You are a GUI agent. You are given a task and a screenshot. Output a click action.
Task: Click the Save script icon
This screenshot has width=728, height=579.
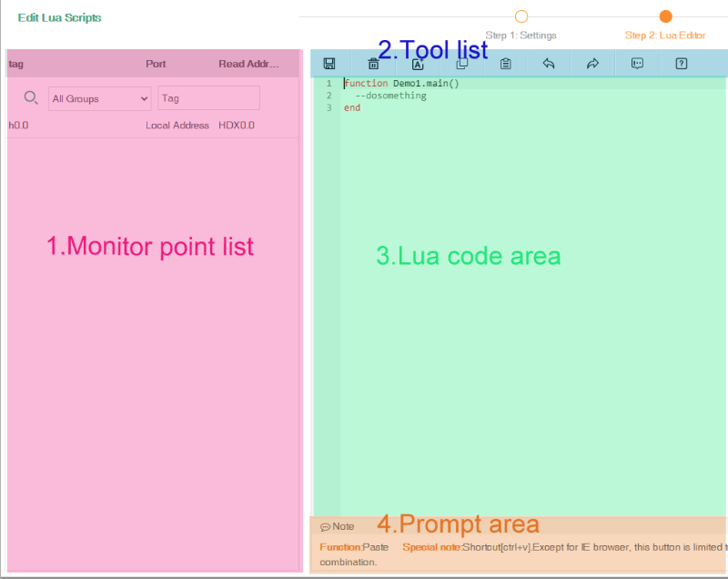[x=329, y=64]
